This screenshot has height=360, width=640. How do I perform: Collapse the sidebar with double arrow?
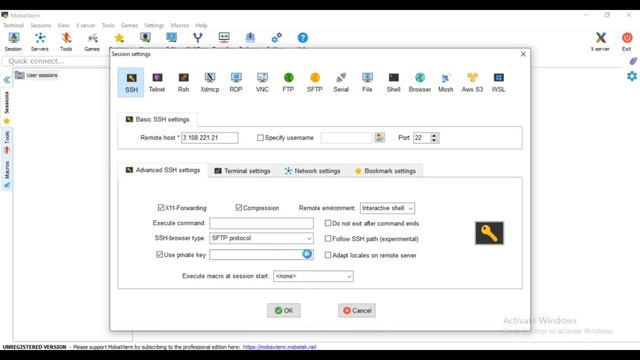[7, 80]
